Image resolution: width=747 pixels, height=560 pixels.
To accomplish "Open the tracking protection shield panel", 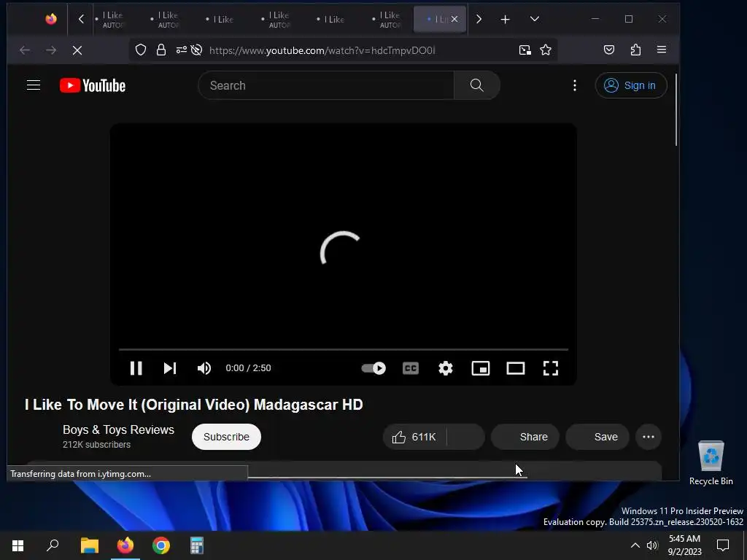I will pos(141,50).
